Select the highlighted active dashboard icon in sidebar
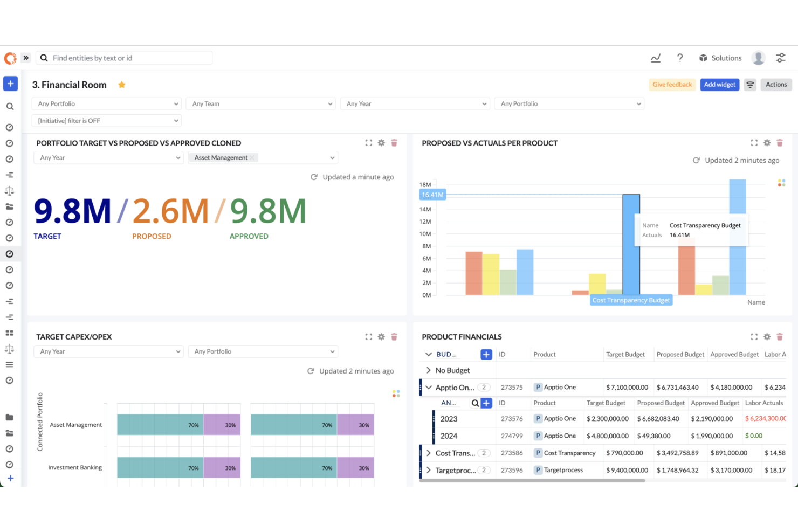The image size is (798, 532). (10, 254)
